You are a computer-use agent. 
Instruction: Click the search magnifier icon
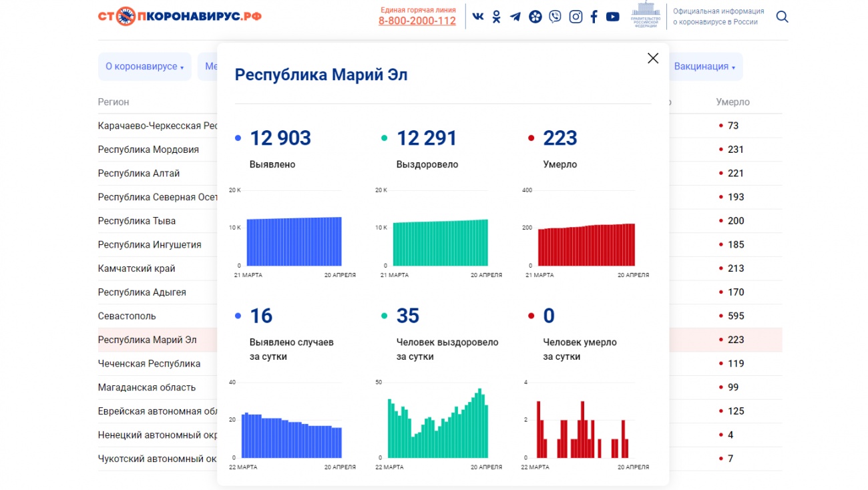pos(782,17)
